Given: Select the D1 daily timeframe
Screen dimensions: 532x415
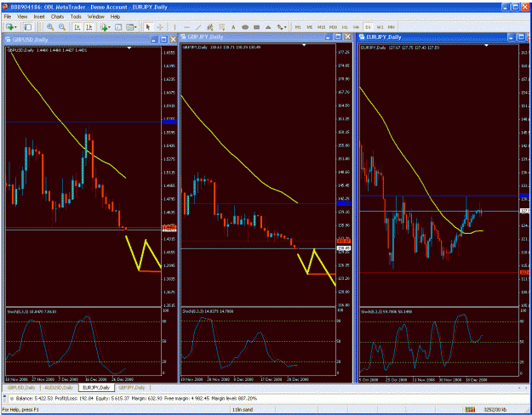Looking at the screenshot, I should pos(368,27).
